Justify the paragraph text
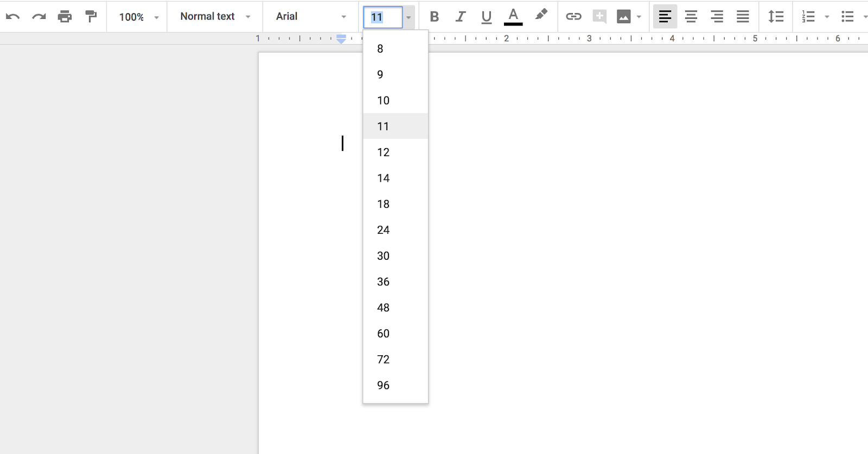 click(743, 17)
